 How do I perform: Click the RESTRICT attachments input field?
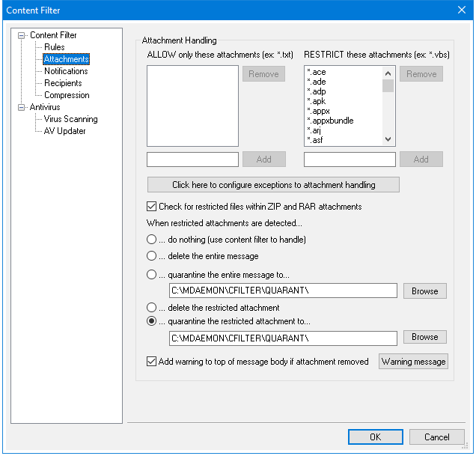point(350,159)
